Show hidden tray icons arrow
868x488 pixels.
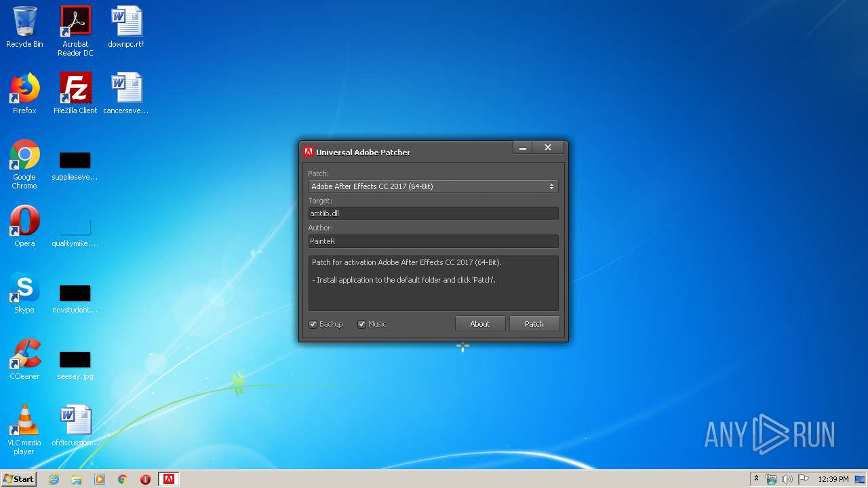click(x=756, y=479)
